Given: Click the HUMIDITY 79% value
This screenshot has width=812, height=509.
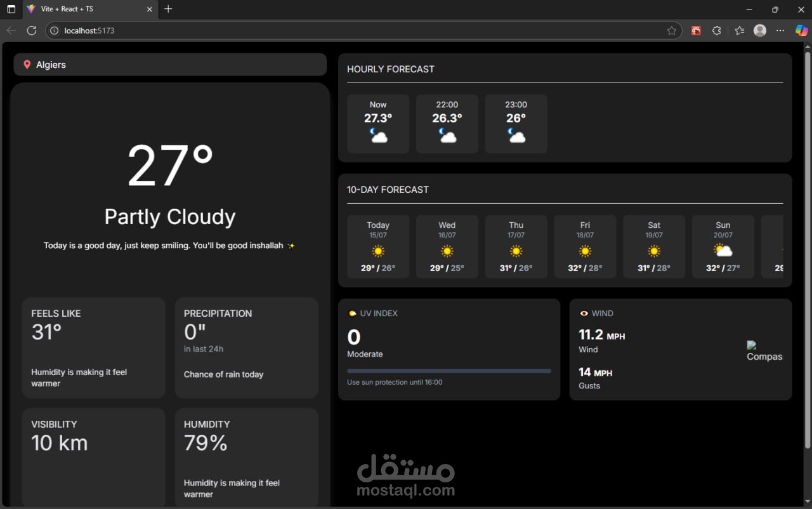Looking at the screenshot, I should pos(206,443).
